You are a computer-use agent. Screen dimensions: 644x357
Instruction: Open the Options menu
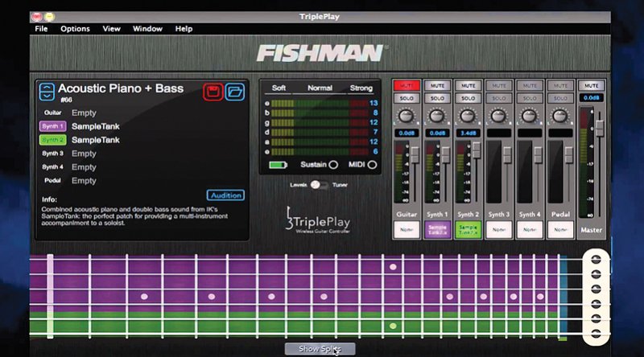point(75,29)
